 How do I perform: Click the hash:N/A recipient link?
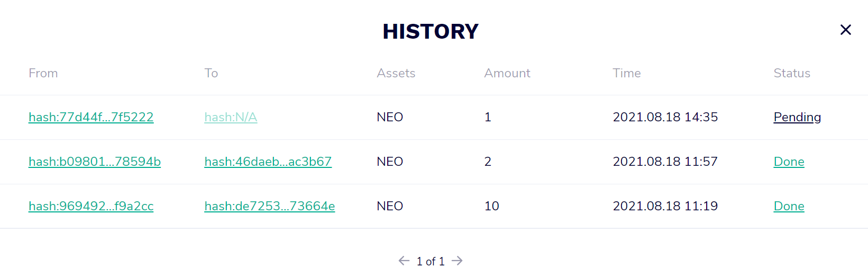pyautogui.click(x=231, y=117)
